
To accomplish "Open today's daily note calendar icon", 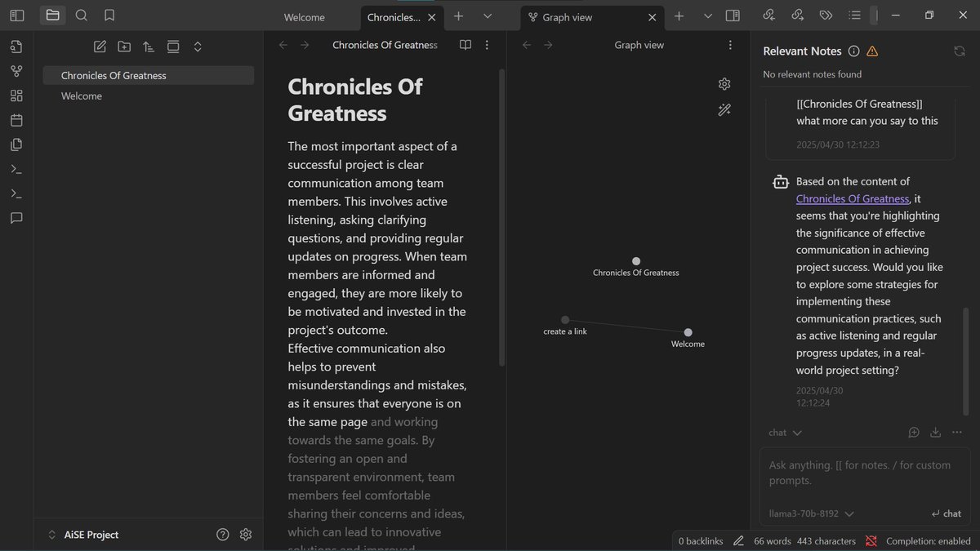I will click(16, 120).
